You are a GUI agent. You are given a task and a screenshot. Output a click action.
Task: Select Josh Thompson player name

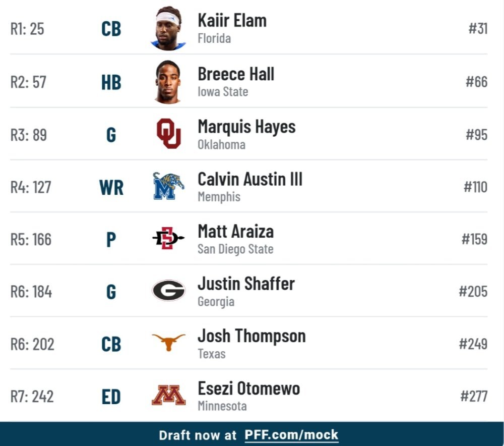pos(251,337)
